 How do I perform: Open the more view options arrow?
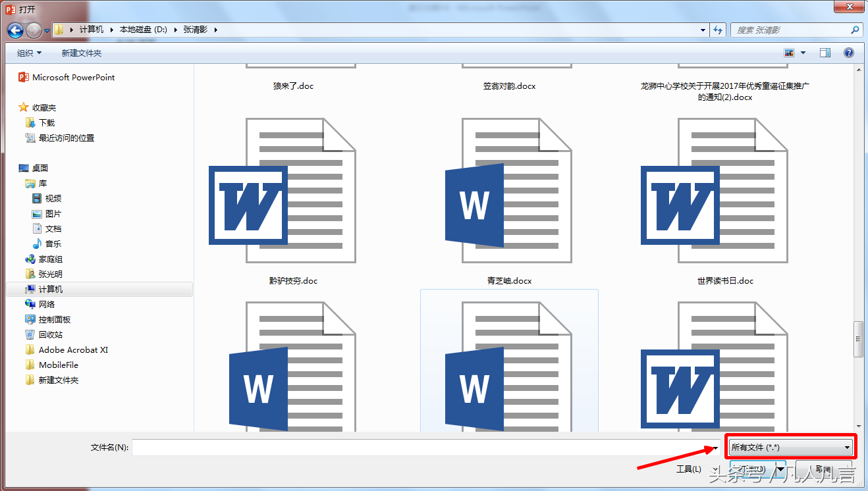coord(803,53)
